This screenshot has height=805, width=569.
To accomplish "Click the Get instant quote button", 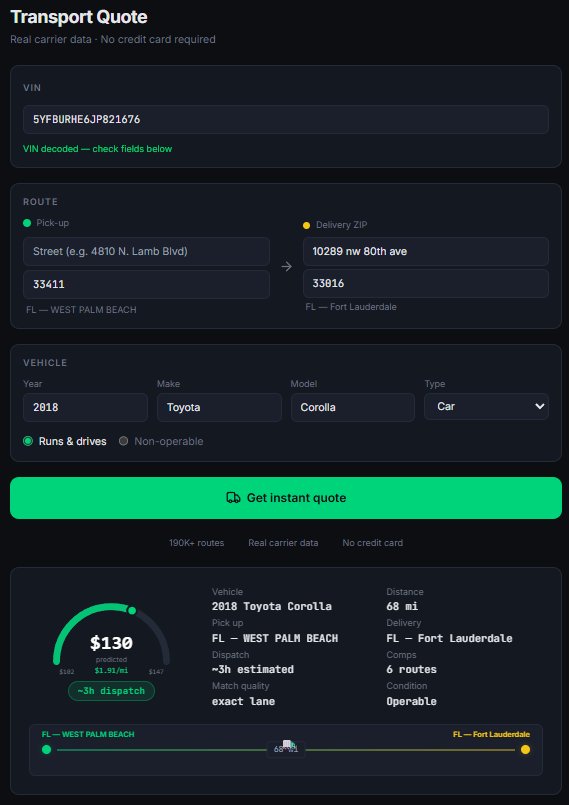I will coord(286,497).
